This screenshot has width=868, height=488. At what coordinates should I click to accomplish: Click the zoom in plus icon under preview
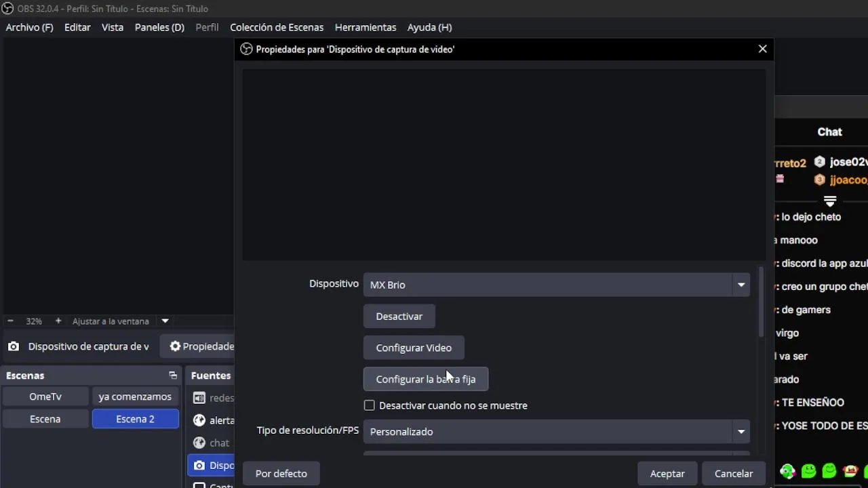click(58, 321)
